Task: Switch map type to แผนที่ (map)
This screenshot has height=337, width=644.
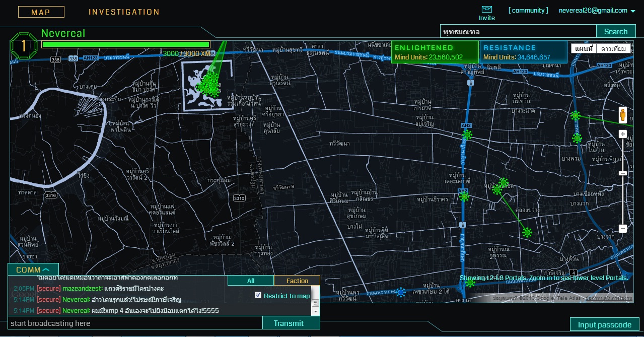Action: coord(584,48)
